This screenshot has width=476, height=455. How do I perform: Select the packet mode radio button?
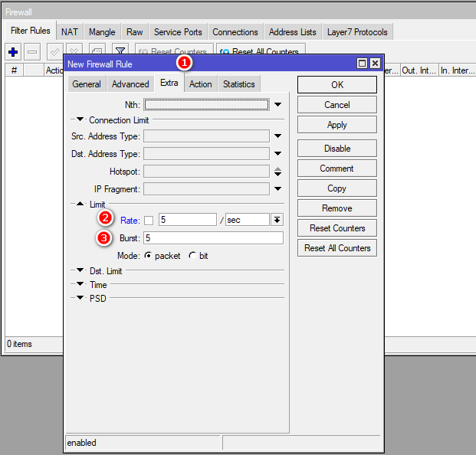(148, 256)
